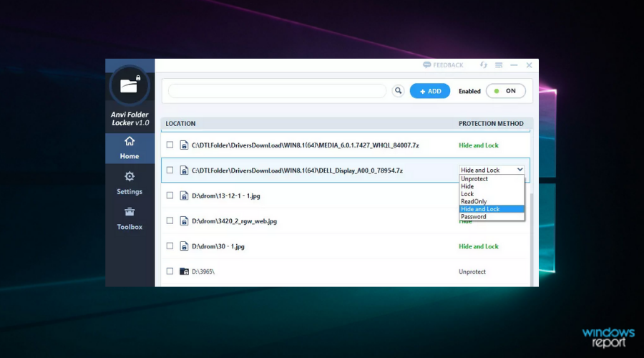Choose Password from the dropdown list
Image resolution: width=644 pixels, height=358 pixels.
click(x=491, y=217)
